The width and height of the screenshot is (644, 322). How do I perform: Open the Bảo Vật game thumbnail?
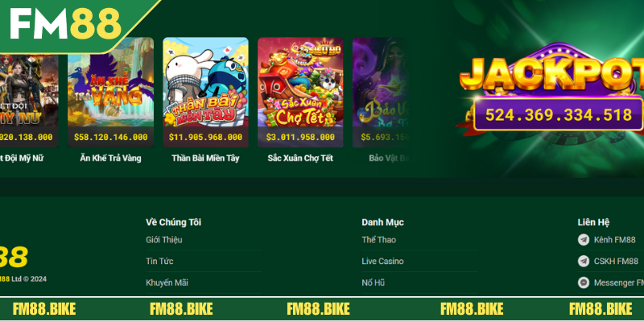[x=380, y=93]
